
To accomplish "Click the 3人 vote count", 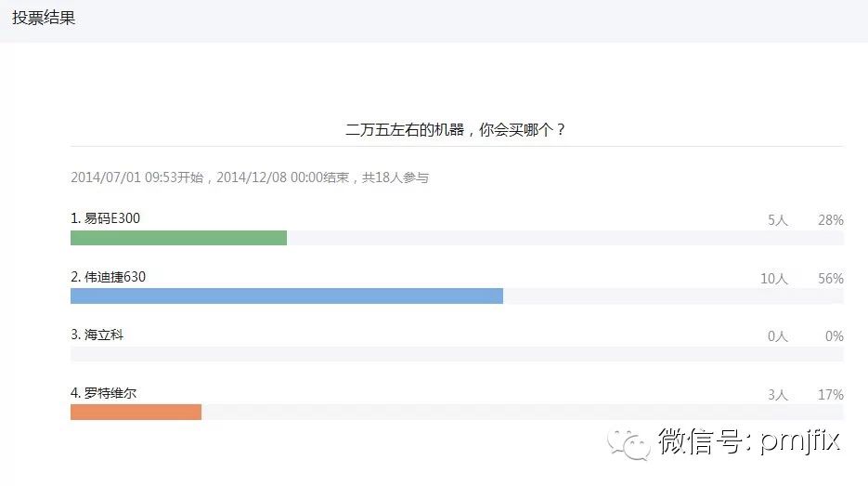I will (x=778, y=395).
